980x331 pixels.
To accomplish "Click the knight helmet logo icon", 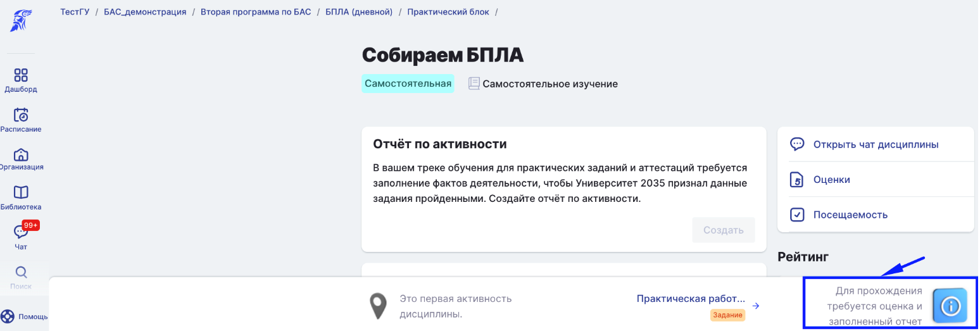I will 16,20.
